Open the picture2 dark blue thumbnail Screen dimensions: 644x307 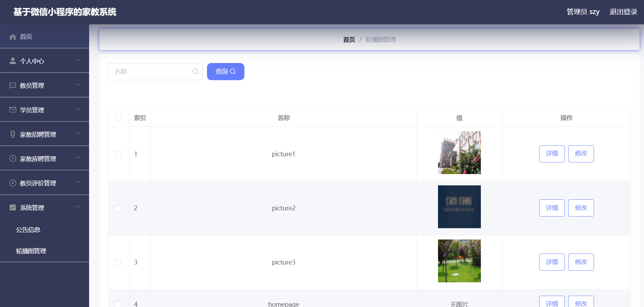pyautogui.click(x=459, y=207)
